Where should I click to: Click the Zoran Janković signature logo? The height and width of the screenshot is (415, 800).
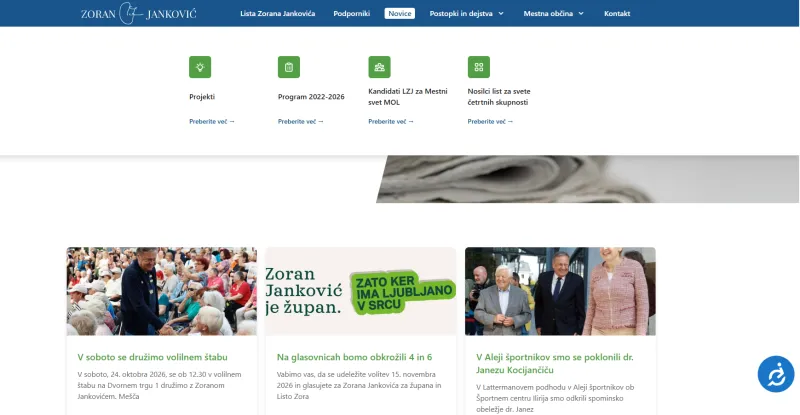(x=138, y=13)
